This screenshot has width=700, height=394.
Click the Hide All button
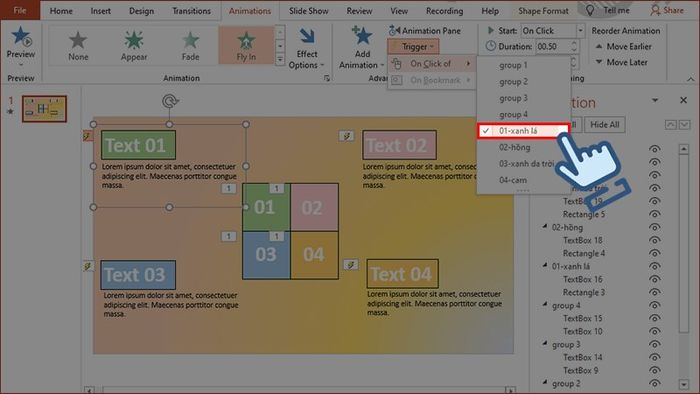click(x=604, y=124)
